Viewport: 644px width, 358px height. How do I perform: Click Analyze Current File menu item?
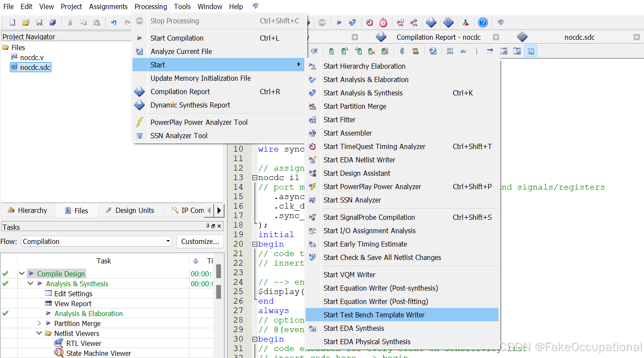tap(219, 51)
